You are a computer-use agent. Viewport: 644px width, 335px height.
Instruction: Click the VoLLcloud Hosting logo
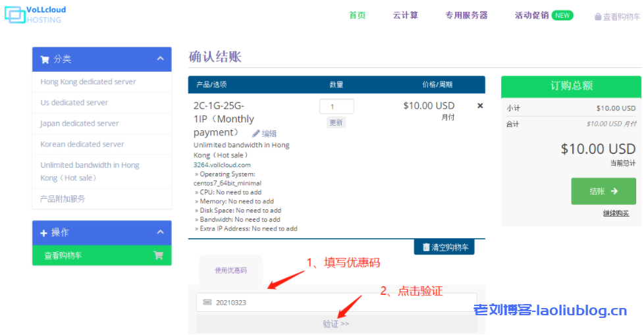click(x=36, y=14)
